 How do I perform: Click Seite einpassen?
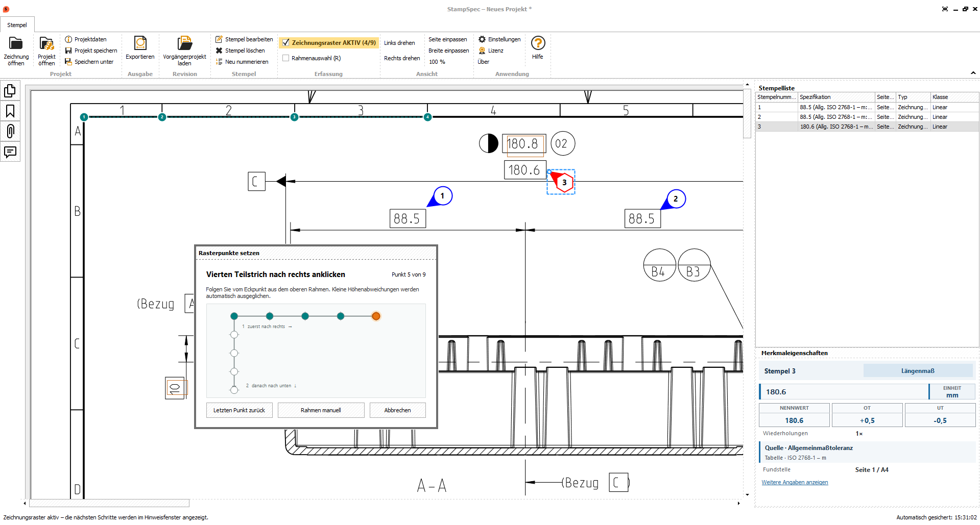tap(448, 39)
